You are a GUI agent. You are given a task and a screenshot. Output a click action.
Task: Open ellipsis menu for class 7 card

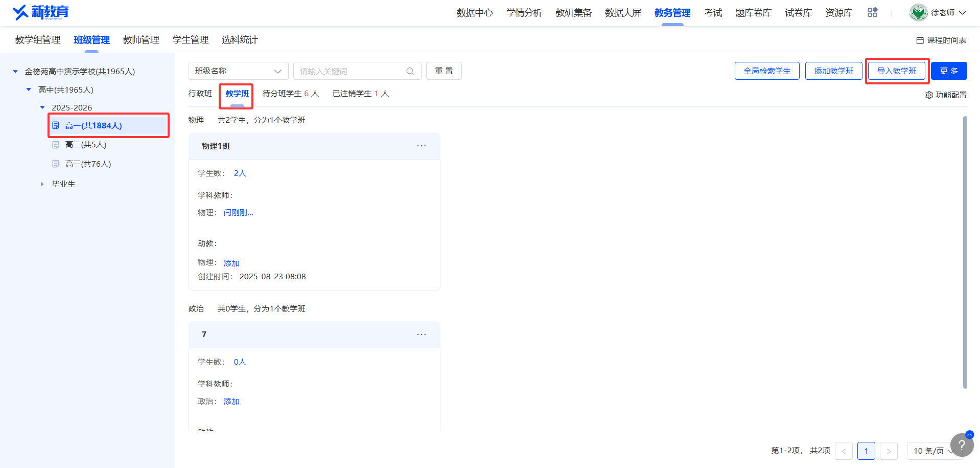[x=422, y=335]
